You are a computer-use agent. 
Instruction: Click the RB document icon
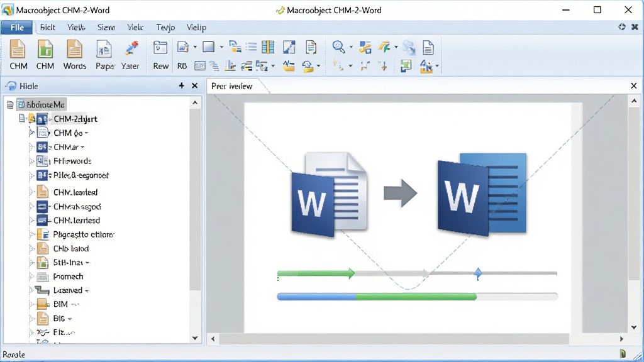pos(182,47)
